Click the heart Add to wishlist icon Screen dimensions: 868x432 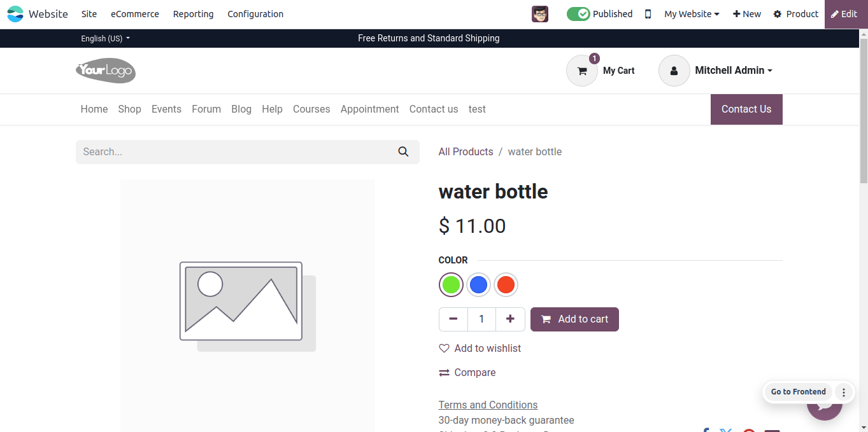pos(444,349)
